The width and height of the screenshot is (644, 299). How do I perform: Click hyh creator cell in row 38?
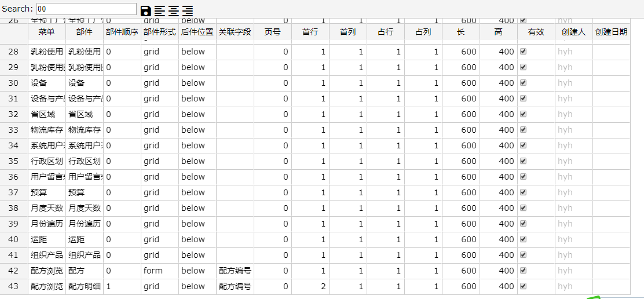coord(574,208)
